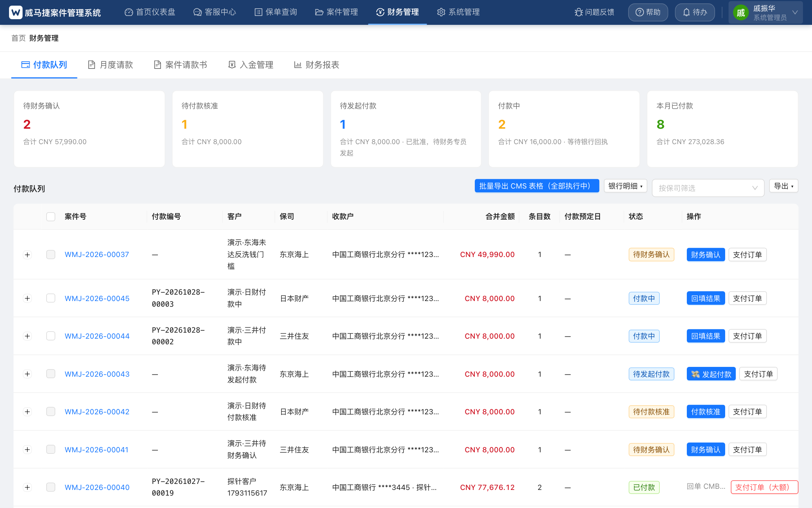This screenshot has height=508, width=812.
Task: Open the 按保司筛选 combo box
Action: coord(708,188)
